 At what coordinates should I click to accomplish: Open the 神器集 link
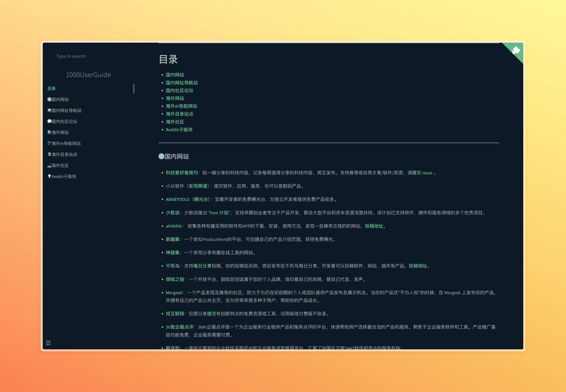tap(173, 252)
